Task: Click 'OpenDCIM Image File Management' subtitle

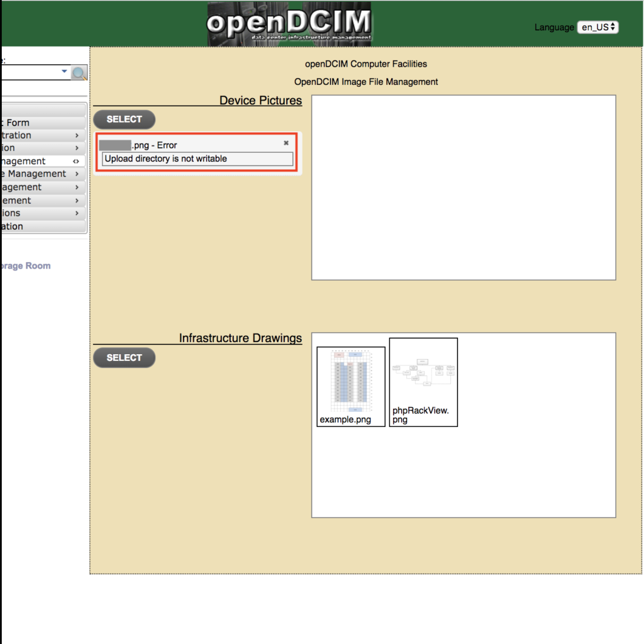Action: click(366, 82)
